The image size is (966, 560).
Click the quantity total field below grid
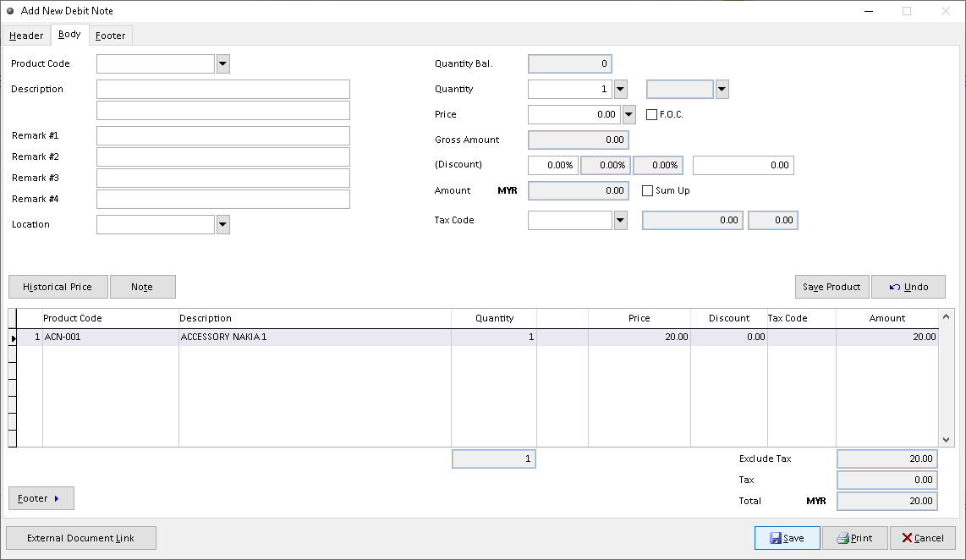pos(494,459)
